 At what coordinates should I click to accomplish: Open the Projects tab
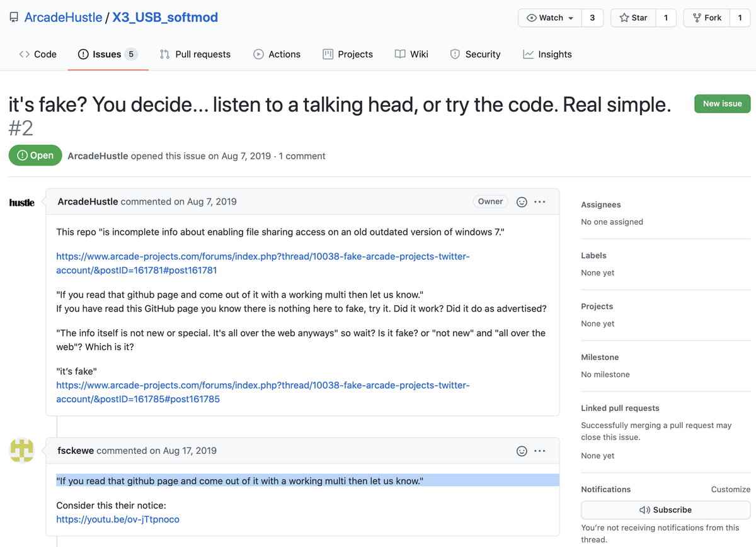[348, 54]
